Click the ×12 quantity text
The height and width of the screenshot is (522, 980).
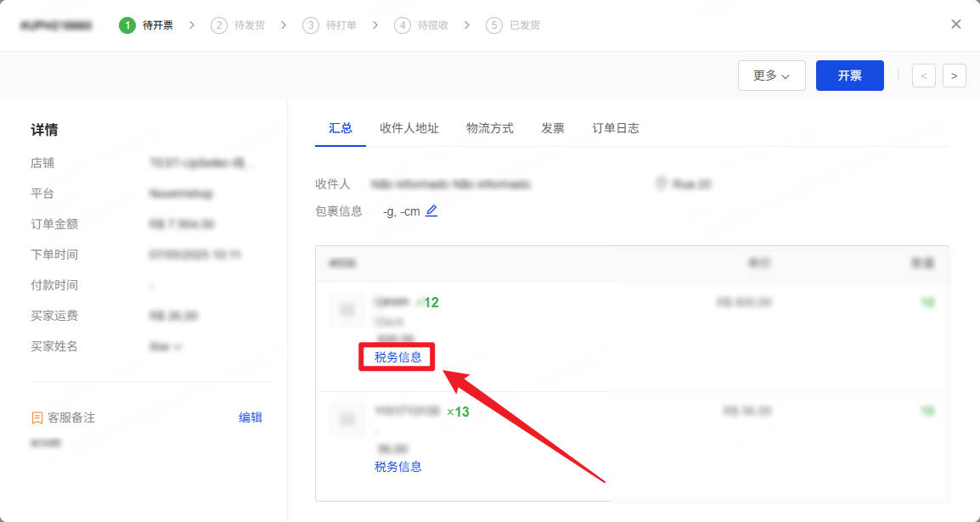tap(427, 303)
